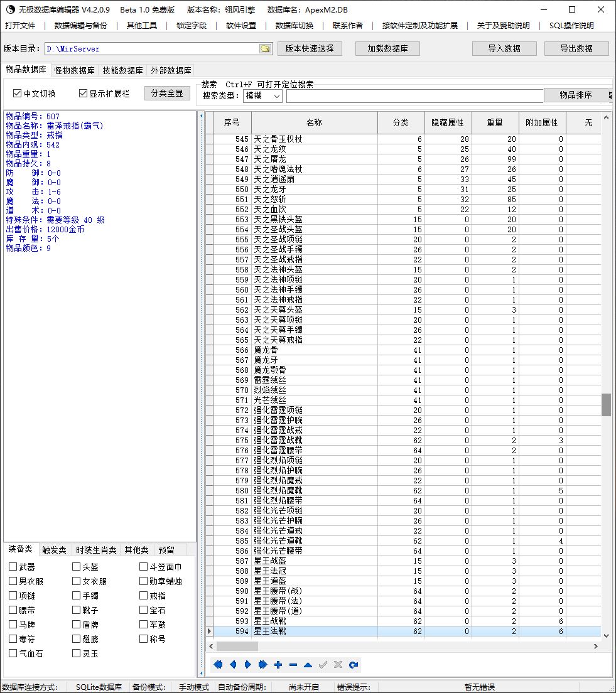Open 软件设置 menu
The width and height of the screenshot is (616, 693).
(x=240, y=26)
